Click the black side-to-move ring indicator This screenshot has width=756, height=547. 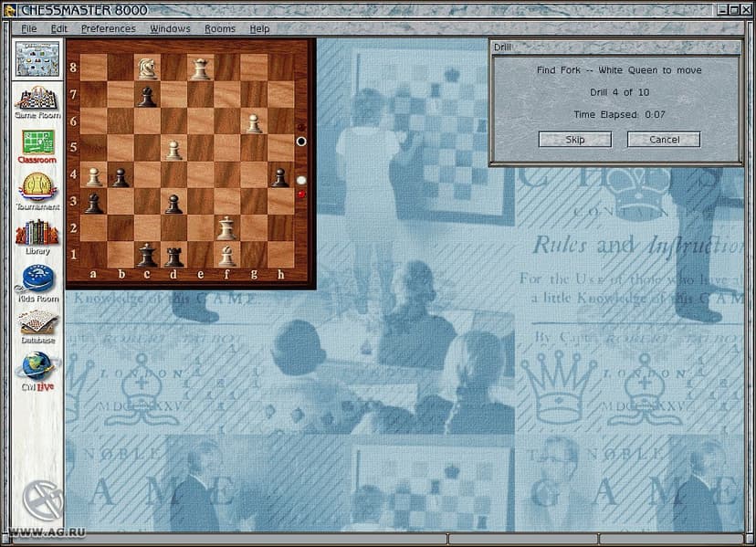[x=301, y=142]
